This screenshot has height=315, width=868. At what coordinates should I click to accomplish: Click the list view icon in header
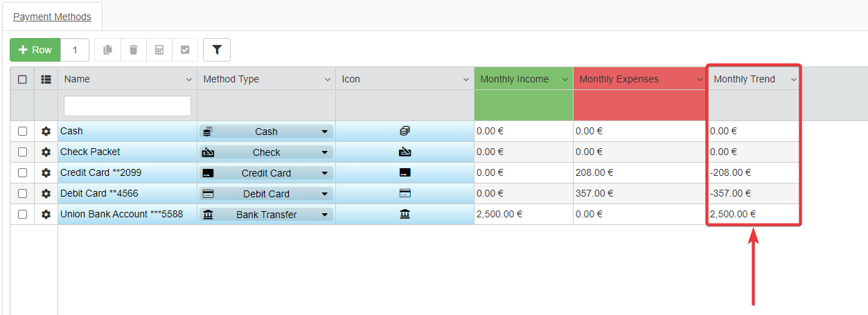point(46,80)
